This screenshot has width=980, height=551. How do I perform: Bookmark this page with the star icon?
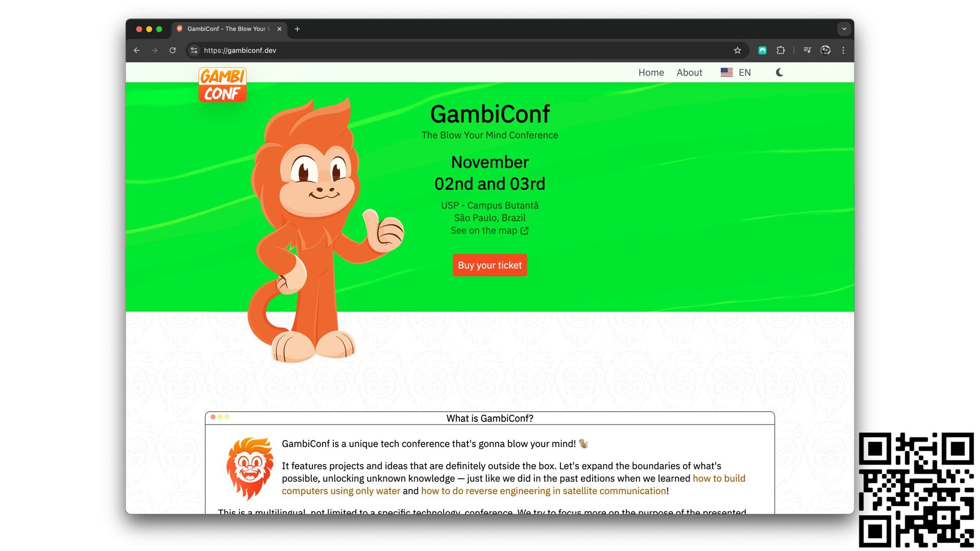click(737, 51)
